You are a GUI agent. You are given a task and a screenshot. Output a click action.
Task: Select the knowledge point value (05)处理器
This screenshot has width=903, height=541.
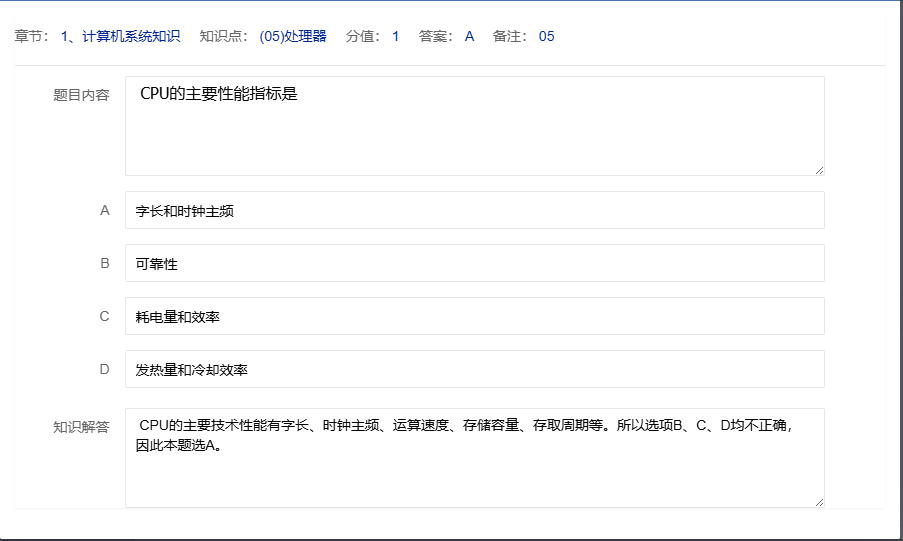(293, 37)
